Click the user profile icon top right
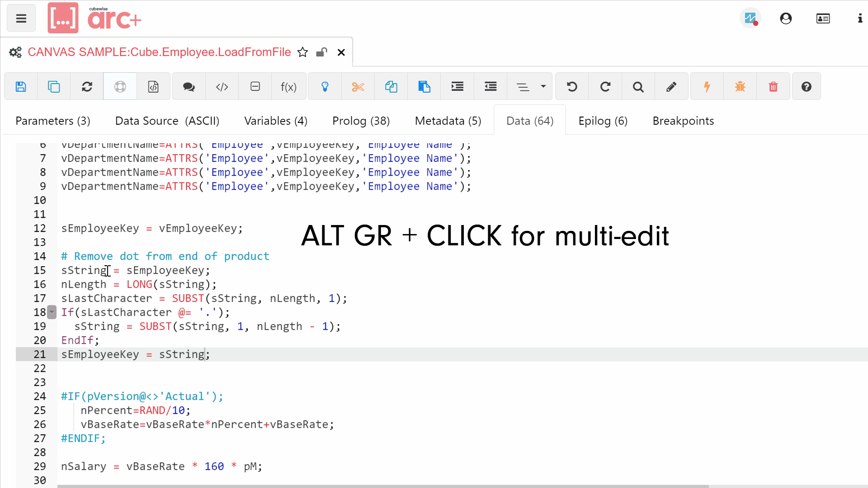 click(x=785, y=18)
